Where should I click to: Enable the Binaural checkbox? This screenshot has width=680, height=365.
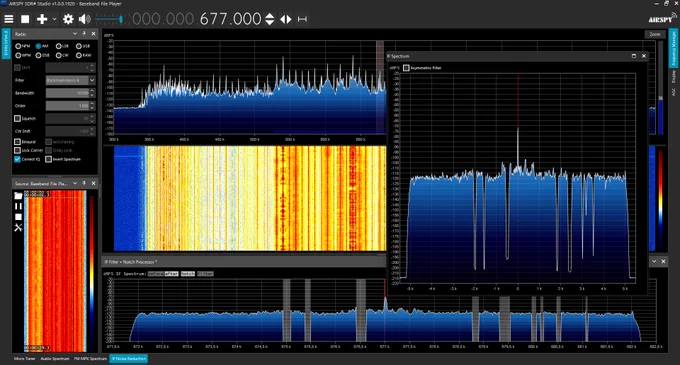click(x=17, y=142)
